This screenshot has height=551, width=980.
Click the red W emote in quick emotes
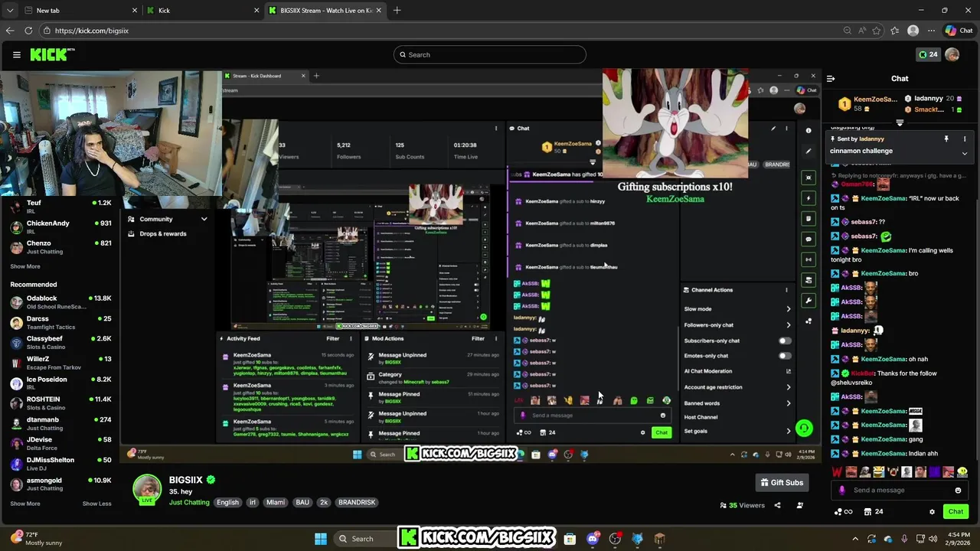[837, 472]
